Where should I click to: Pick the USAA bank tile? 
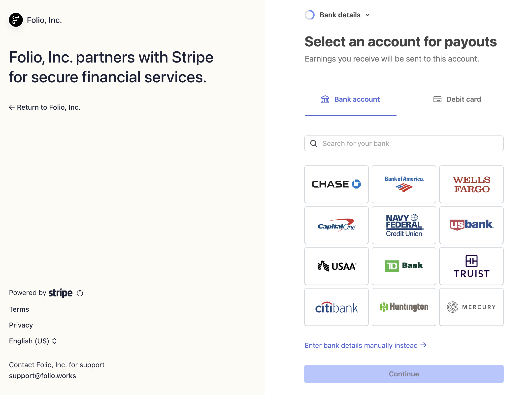tap(336, 266)
